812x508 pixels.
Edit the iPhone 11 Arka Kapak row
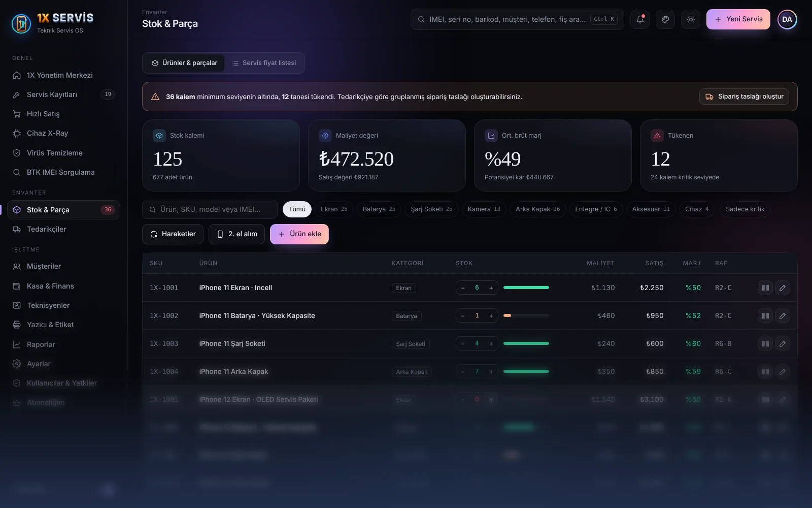pyautogui.click(x=783, y=371)
